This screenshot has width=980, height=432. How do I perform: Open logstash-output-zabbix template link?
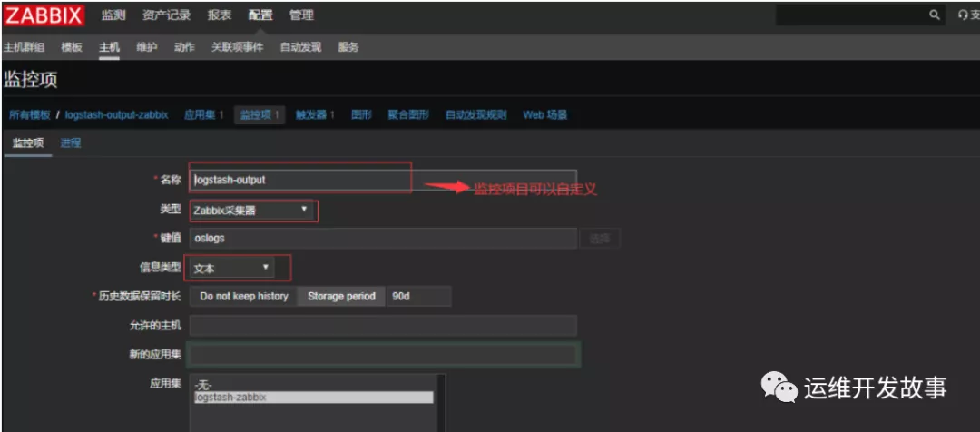(x=116, y=115)
